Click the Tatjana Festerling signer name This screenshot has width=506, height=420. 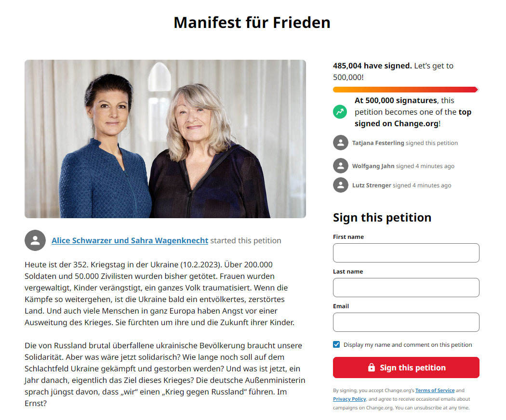point(378,143)
